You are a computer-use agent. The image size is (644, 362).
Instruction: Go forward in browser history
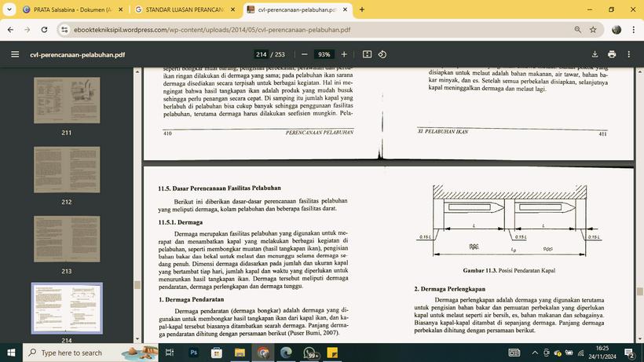pos(27,30)
